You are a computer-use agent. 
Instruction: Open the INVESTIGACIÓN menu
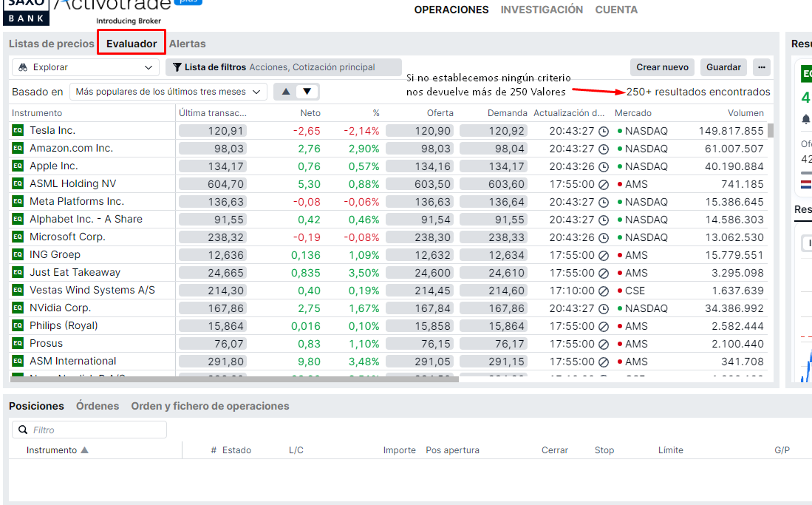click(x=542, y=10)
